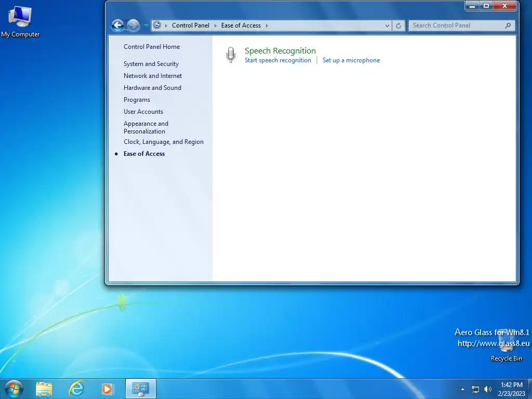Show hidden tray icons arrow
This screenshot has height=399, width=532.
[x=462, y=389]
